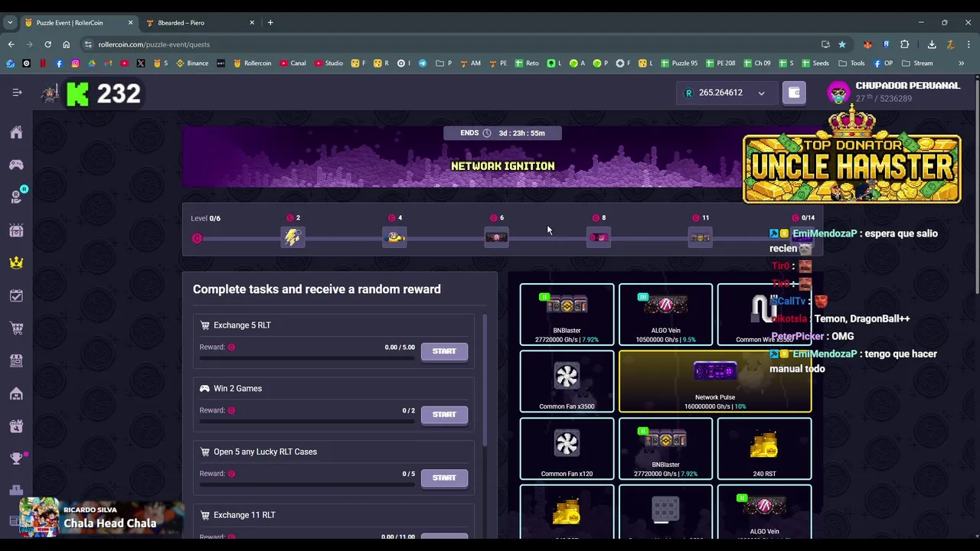Click the miner reward at level 11
Screen dimensions: 980x551
point(700,237)
